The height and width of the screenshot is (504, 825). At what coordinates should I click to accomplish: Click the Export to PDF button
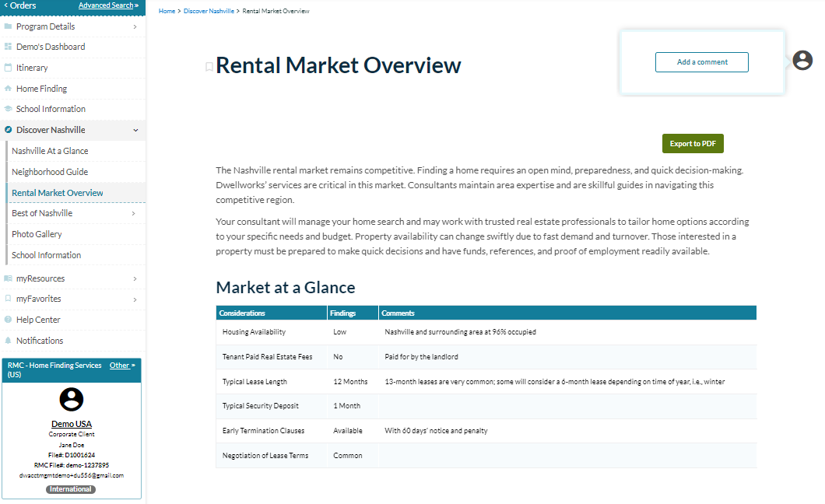(x=693, y=144)
